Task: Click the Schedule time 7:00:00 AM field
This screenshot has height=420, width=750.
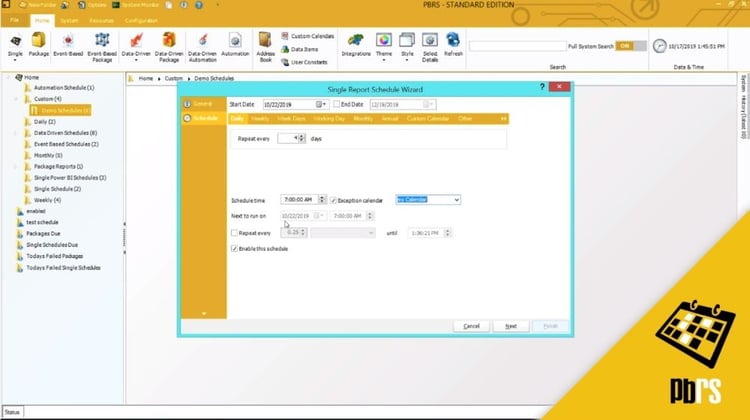Action: pos(299,199)
